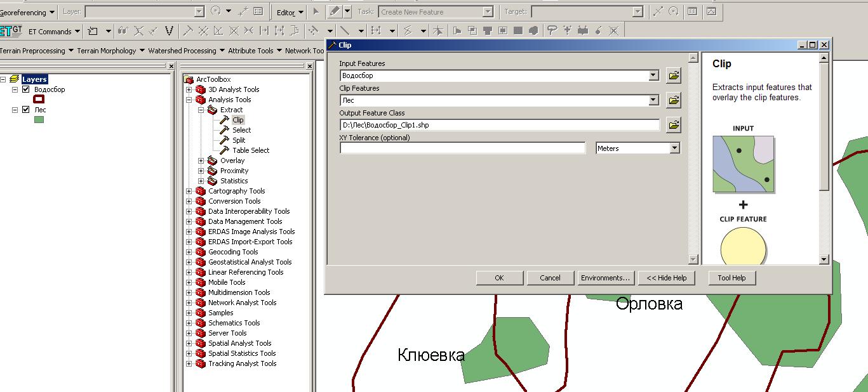This screenshot has width=868, height=392.
Task: Click the V-shaped icon on ET toolbar
Action: coord(169,30)
